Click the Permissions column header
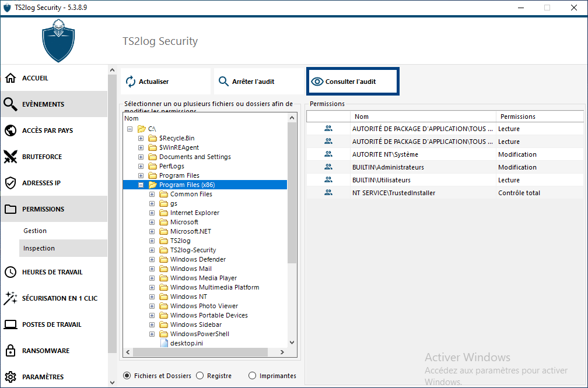The height and width of the screenshot is (388, 588). coord(540,117)
